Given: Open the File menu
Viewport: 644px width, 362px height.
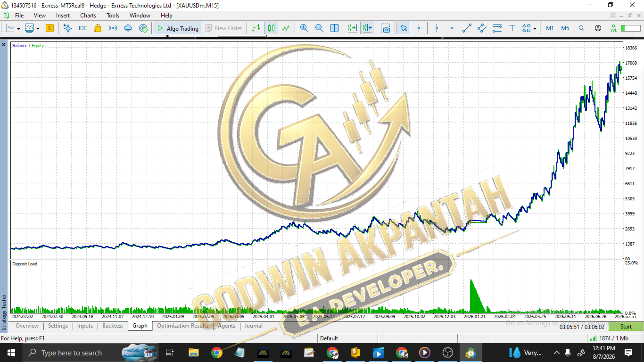Looking at the screenshot, I should click(x=19, y=16).
